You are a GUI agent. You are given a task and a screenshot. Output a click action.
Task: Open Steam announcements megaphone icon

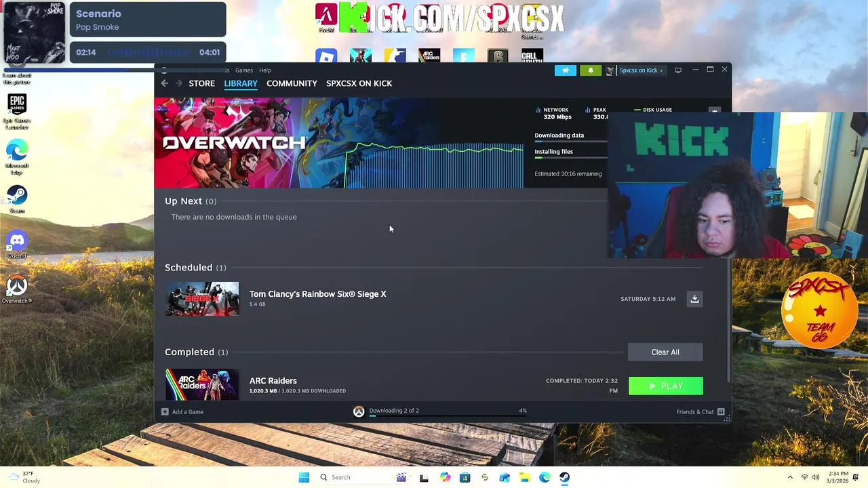[566, 70]
